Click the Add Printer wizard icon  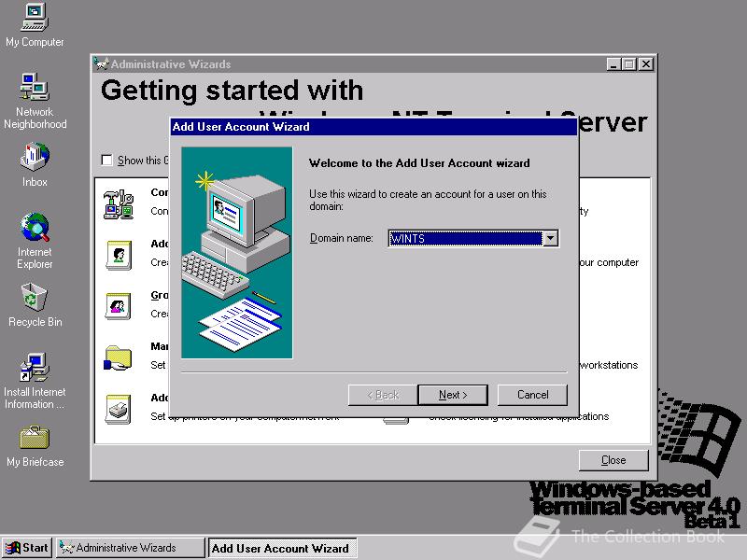point(119,408)
